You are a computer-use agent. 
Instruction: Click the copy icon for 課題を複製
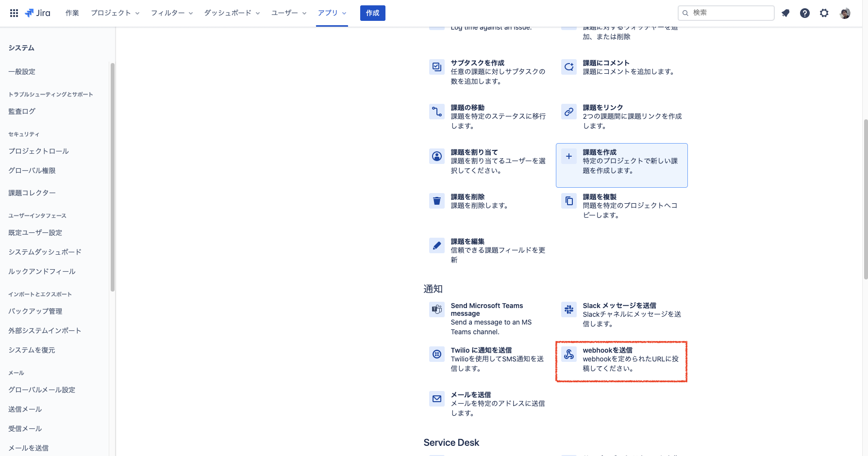569,201
